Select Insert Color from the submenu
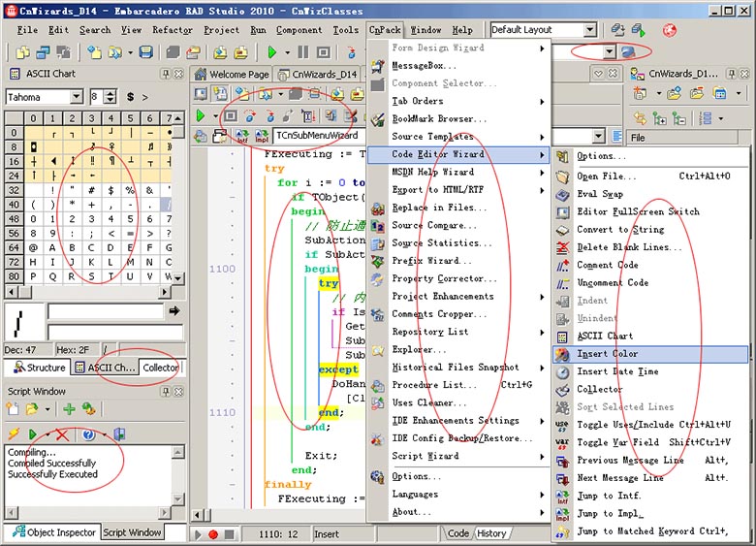Viewport: 756px width, 546px height. (x=607, y=354)
